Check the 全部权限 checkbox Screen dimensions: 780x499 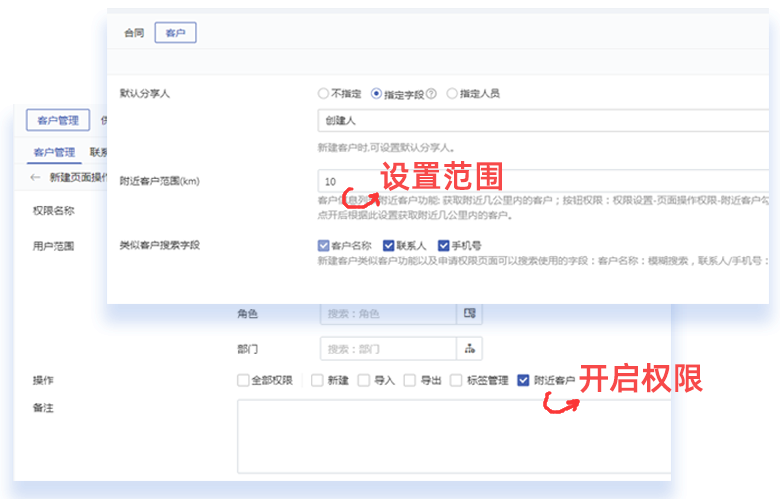pyautogui.click(x=243, y=380)
